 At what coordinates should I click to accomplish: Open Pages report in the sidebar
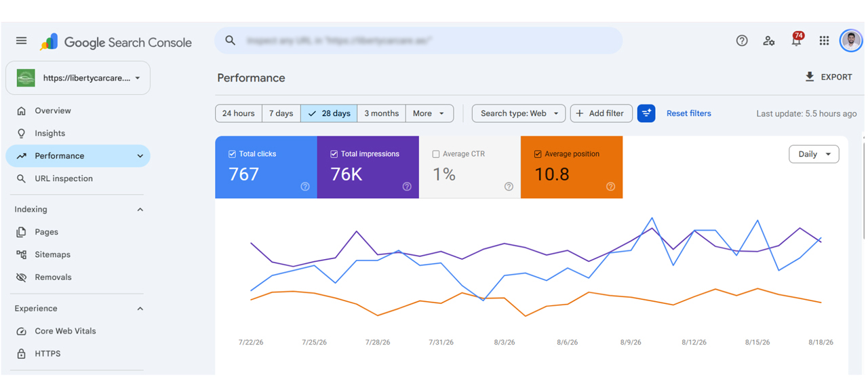[78, 232]
